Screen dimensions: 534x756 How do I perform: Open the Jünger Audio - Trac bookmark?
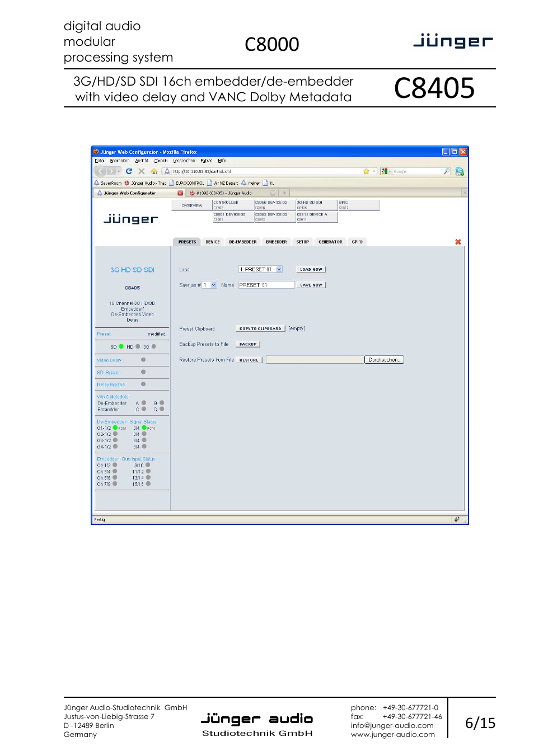tap(146, 183)
